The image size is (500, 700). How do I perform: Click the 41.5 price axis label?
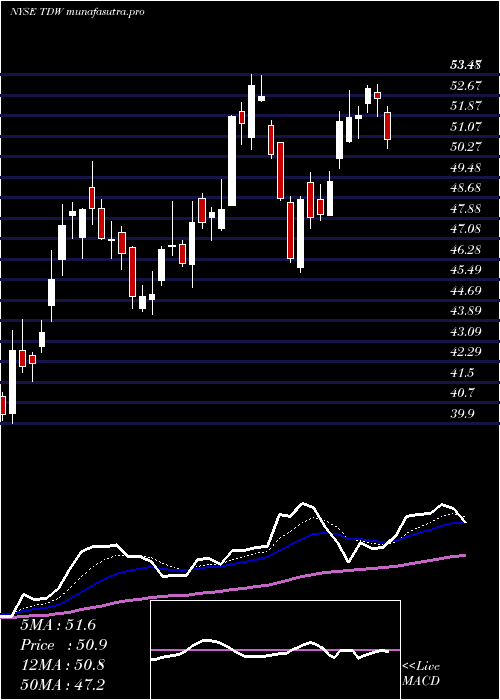click(462, 372)
